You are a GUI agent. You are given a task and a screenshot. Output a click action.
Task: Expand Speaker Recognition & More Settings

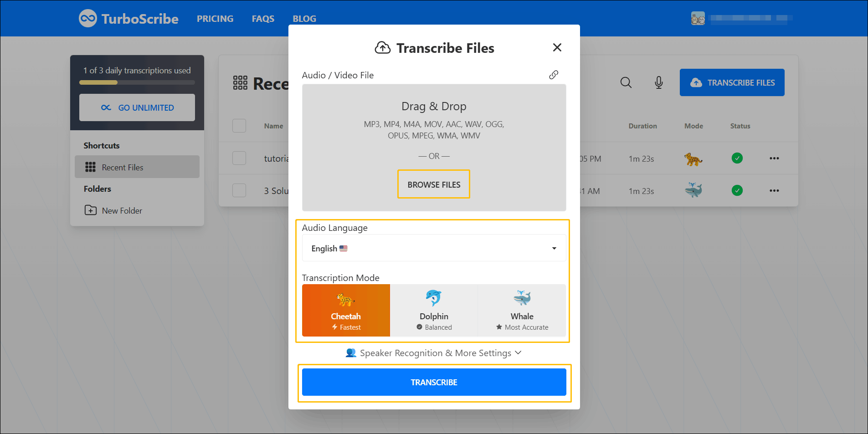[433, 353]
